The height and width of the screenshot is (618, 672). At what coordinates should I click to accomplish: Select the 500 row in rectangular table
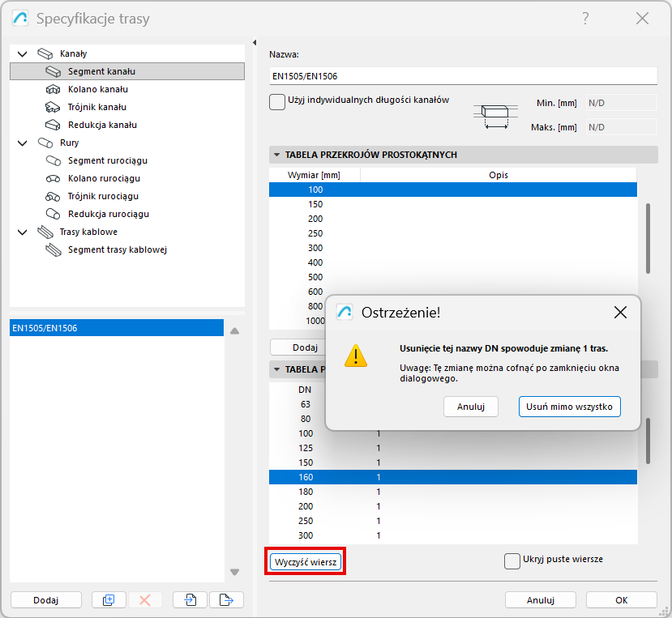click(453, 277)
